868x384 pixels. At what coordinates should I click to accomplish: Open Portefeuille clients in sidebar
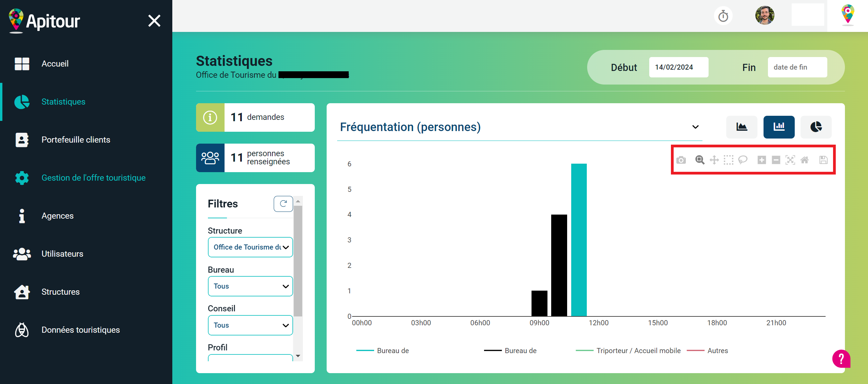76,140
